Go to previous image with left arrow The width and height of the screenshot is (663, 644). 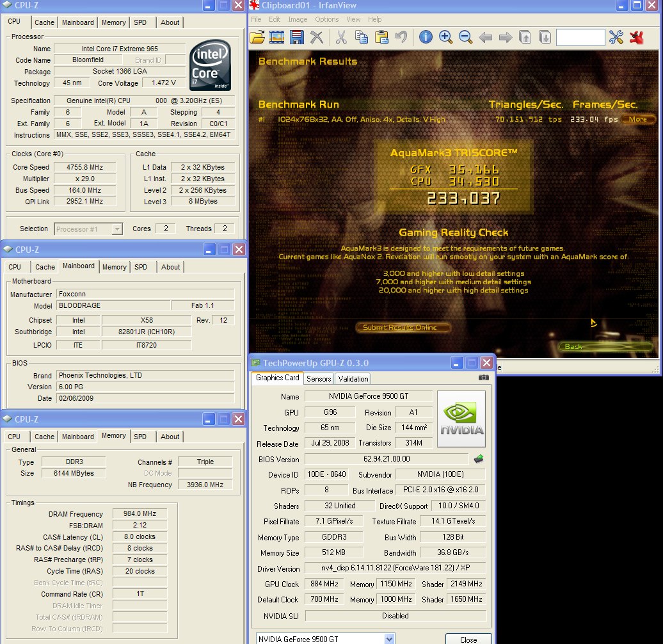(485, 38)
